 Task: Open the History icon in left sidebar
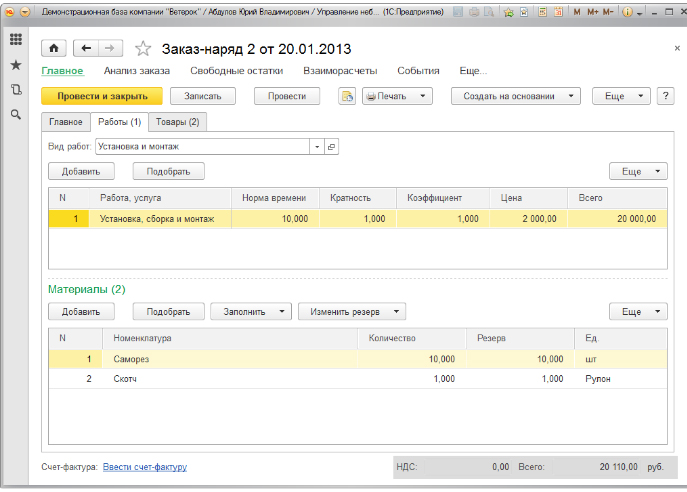[x=15, y=90]
